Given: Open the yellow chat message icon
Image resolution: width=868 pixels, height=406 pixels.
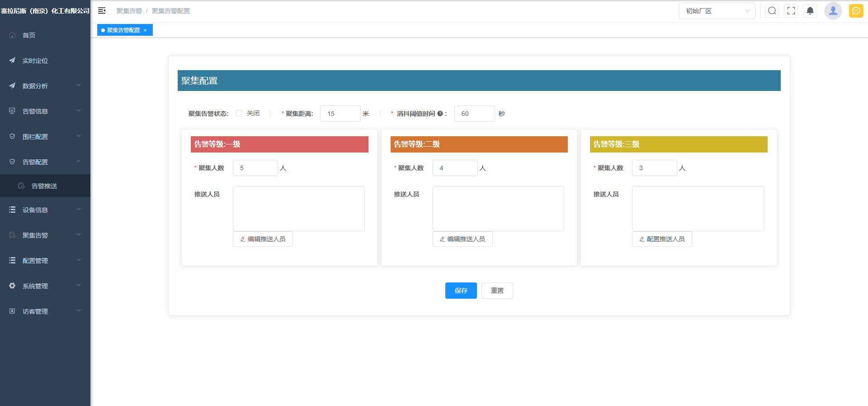Looking at the screenshot, I should click(x=856, y=11).
